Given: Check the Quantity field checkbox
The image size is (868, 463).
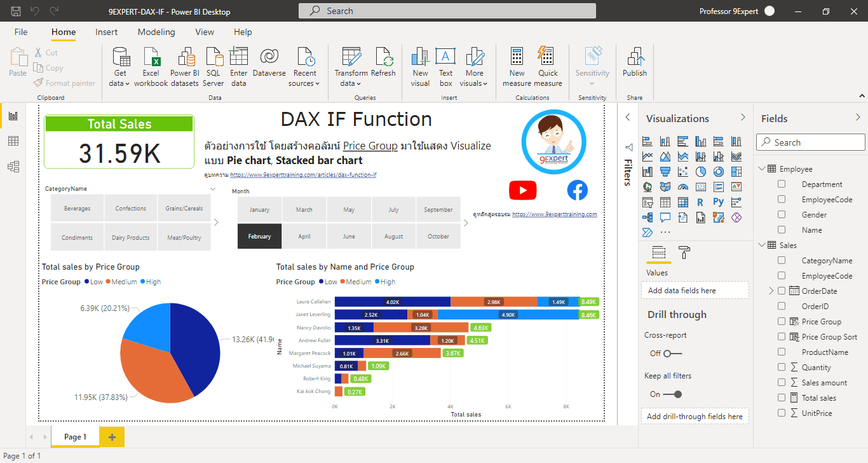Looking at the screenshot, I should 781,367.
